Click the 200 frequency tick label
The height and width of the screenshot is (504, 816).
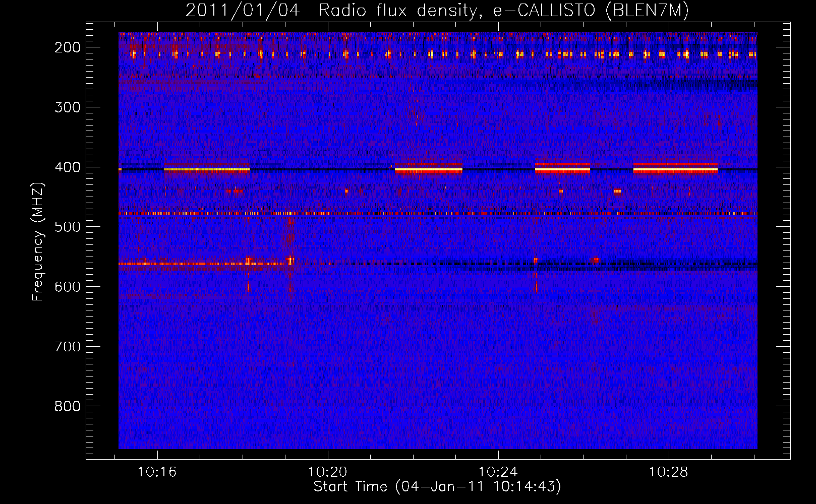68,47
